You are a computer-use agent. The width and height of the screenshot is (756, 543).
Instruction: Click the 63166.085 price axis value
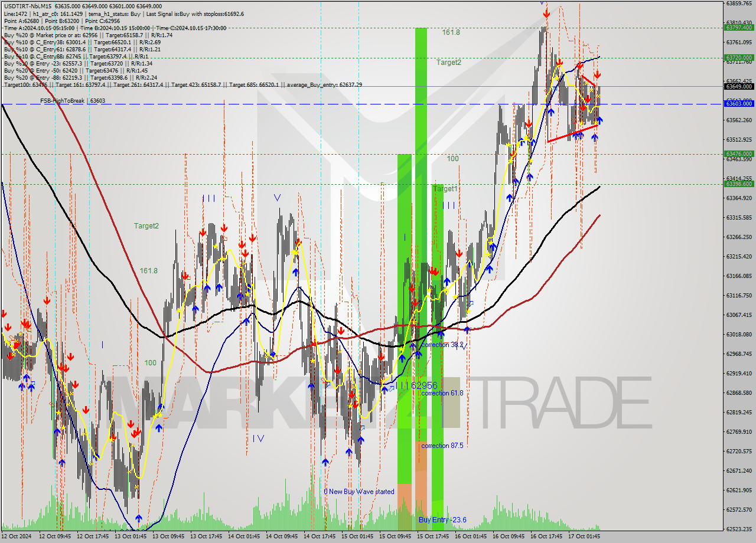(x=738, y=276)
